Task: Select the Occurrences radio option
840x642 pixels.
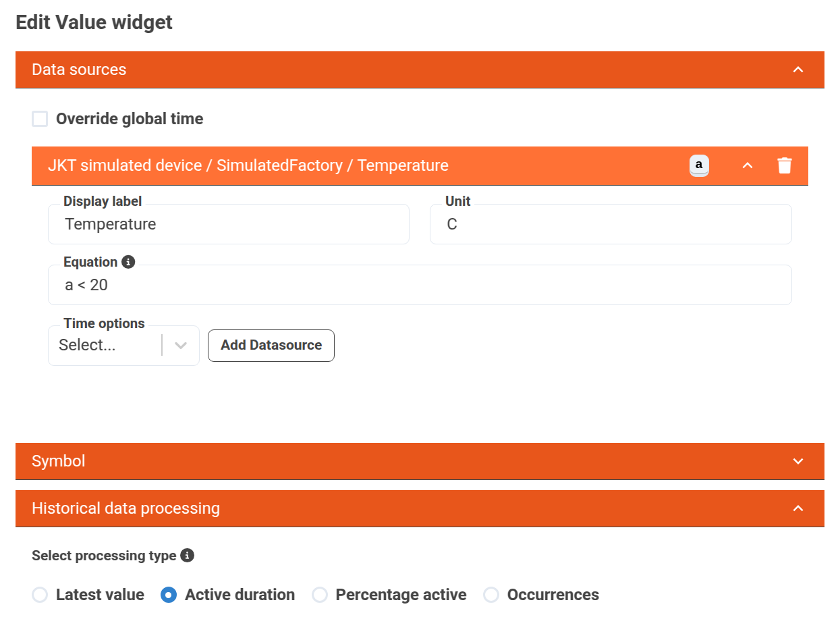Action: pos(491,595)
